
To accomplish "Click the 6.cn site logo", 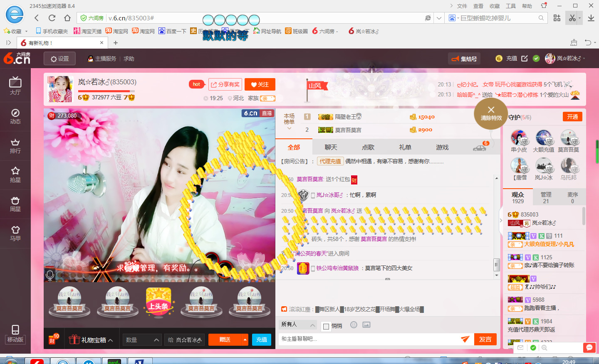I will tap(17, 58).
